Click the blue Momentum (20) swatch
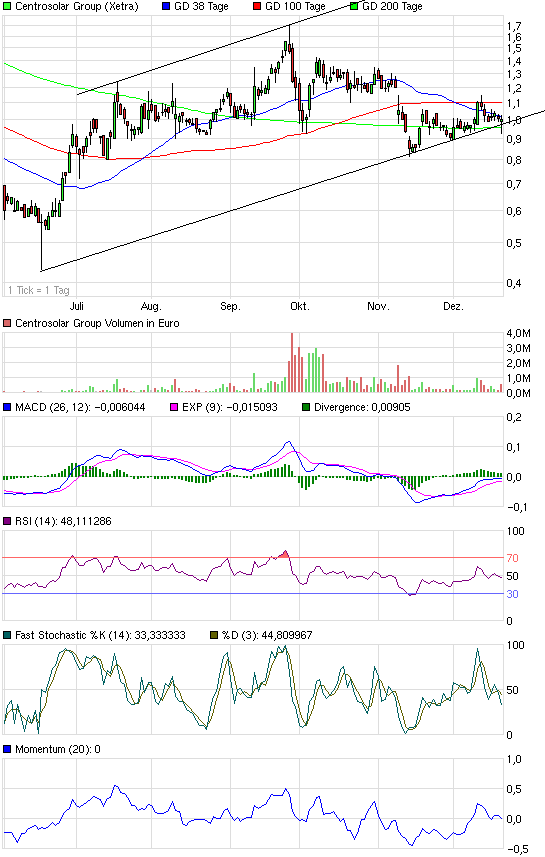 (x=7, y=749)
